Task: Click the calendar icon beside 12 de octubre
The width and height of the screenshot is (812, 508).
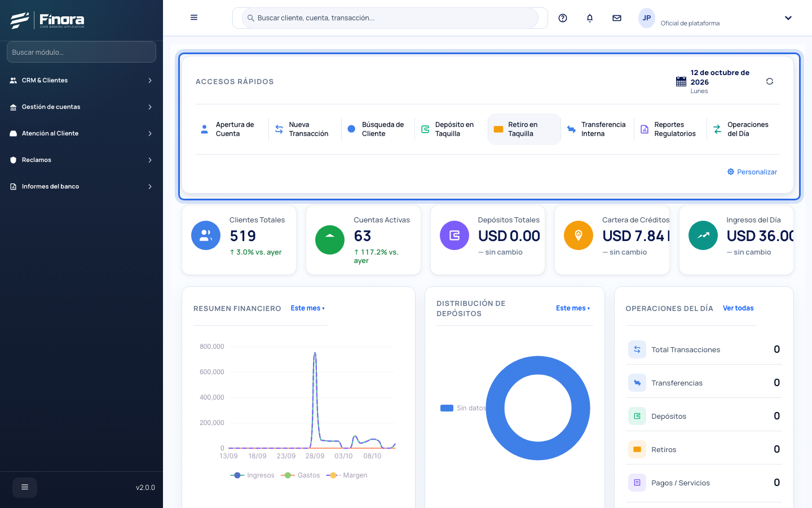Action: click(681, 81)
